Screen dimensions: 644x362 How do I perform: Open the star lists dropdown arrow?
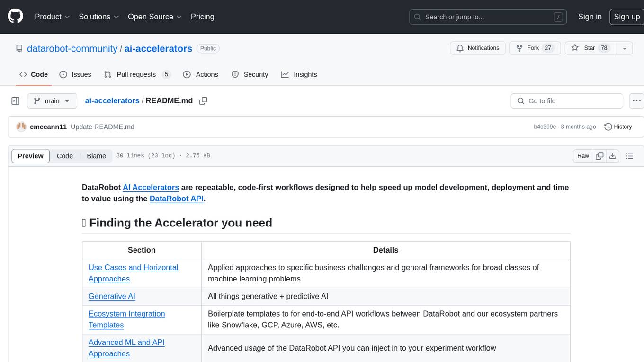coord(625,48)
